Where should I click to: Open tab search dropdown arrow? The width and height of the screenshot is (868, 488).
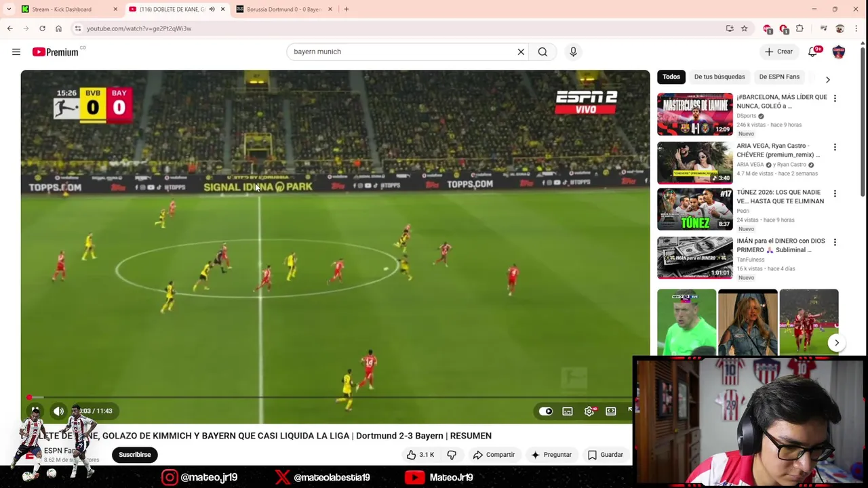8,9
